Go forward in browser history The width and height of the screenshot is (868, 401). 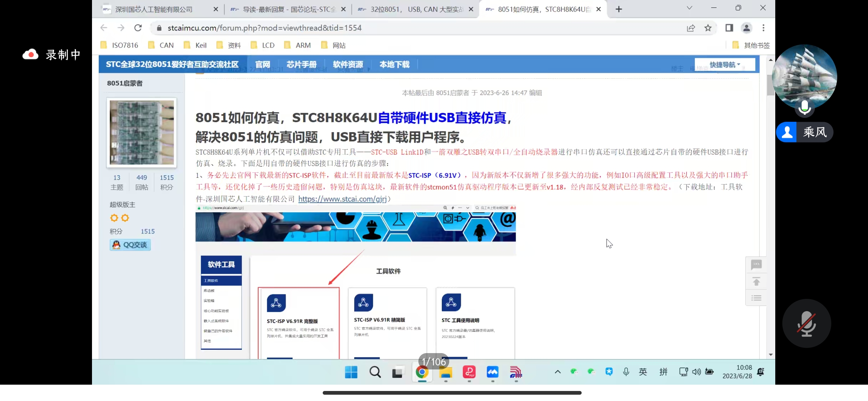[121, 28]
